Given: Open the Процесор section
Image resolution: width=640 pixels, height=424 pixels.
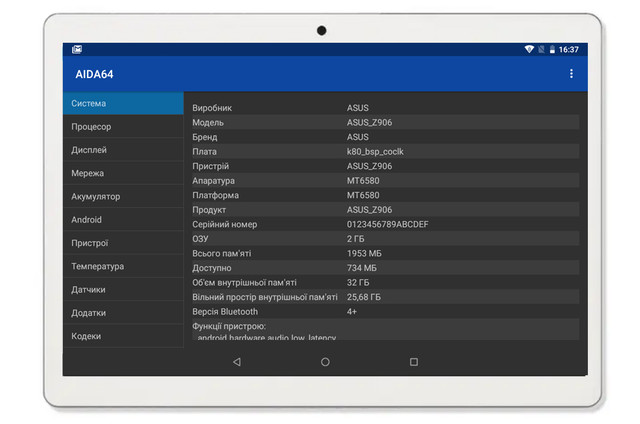Looking at the screenshot, I should 123,127.
